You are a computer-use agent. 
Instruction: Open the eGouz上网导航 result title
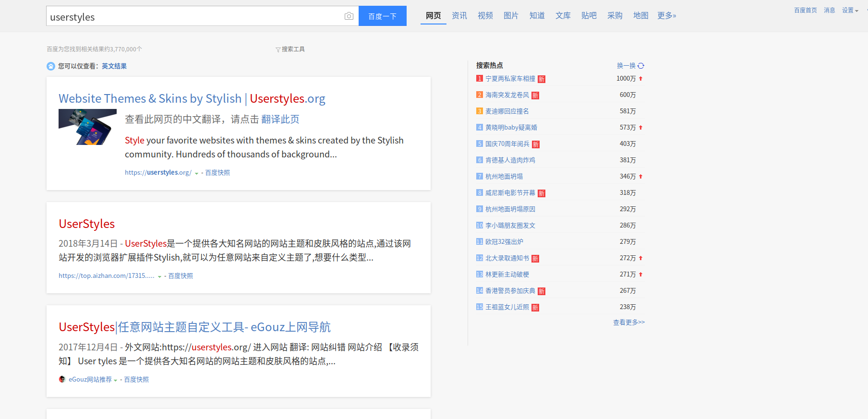point(194,327)
